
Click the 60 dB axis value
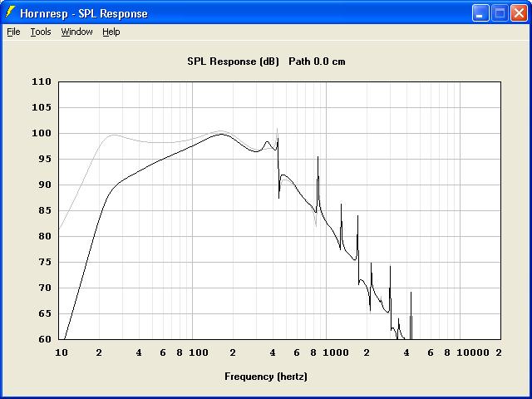(45, 339)
